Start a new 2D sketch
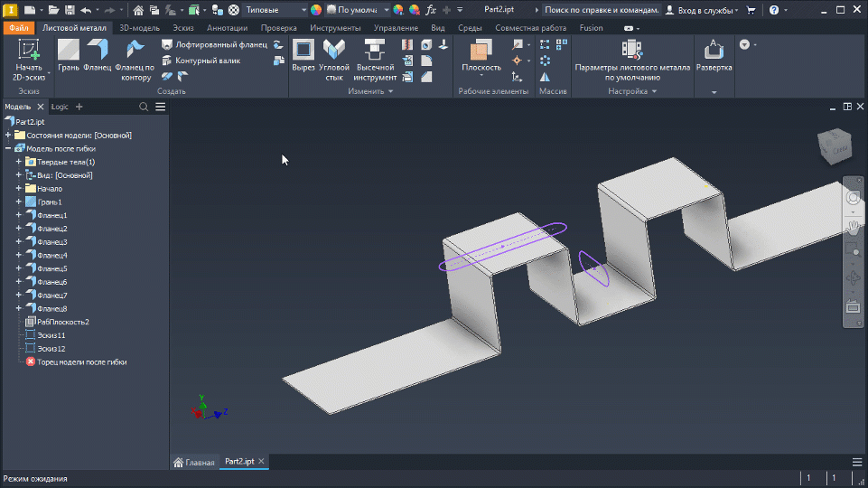Image resolution: width=868 pixels, height=488 pixels. click(28, 60)
